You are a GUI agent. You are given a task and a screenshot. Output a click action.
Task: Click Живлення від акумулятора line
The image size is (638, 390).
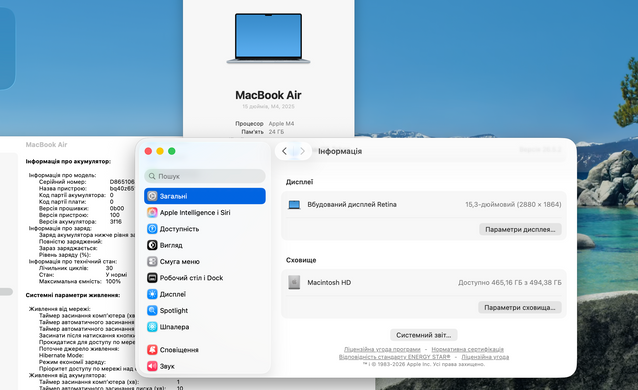tap(67, 375)
